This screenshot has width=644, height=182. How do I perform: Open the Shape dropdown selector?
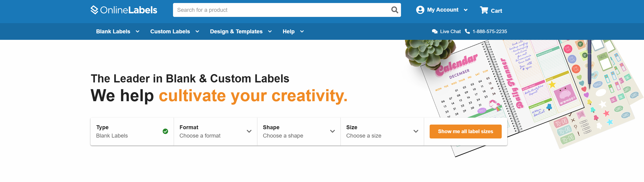tap(298, 131)
